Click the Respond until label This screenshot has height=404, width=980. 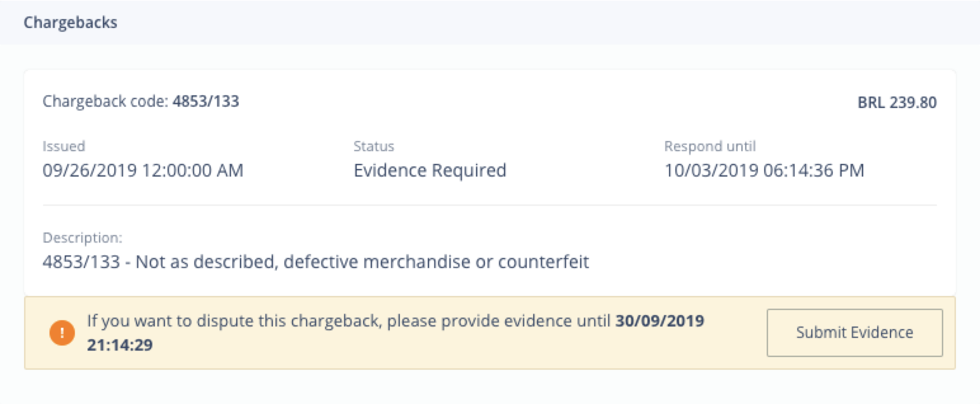tap(710, 146)
